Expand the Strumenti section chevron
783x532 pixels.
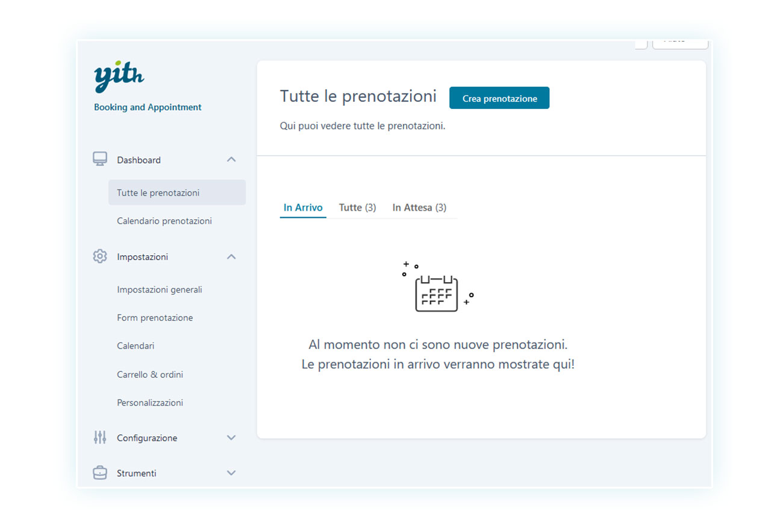231,473
